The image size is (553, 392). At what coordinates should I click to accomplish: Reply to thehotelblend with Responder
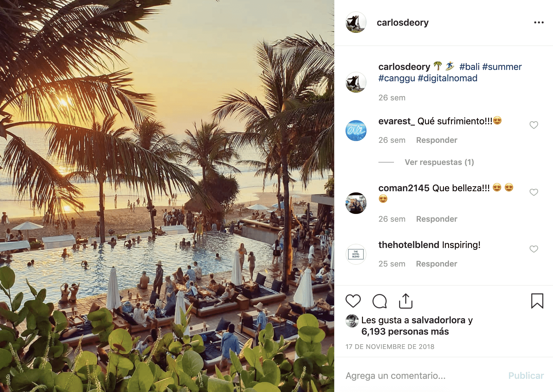437,264
